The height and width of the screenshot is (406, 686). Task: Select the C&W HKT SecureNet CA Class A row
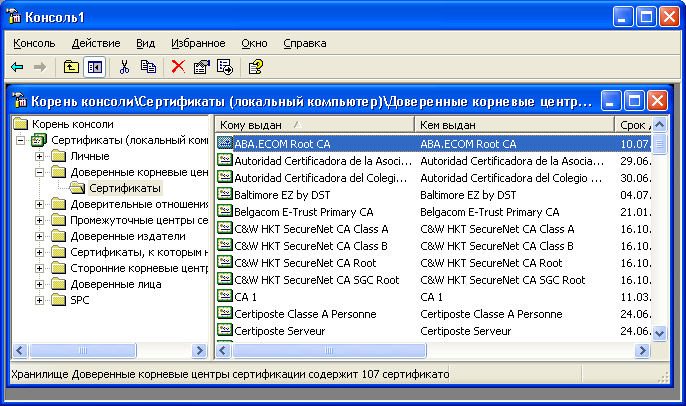tap(434, 228)
